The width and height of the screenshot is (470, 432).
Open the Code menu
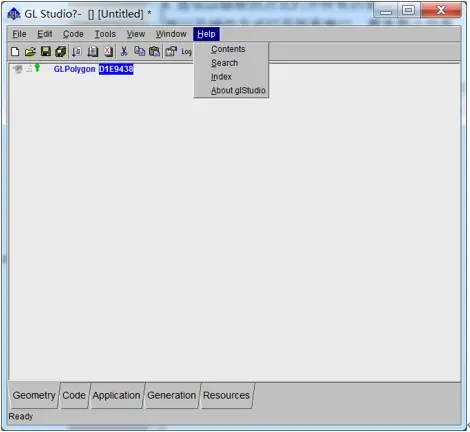73,34
